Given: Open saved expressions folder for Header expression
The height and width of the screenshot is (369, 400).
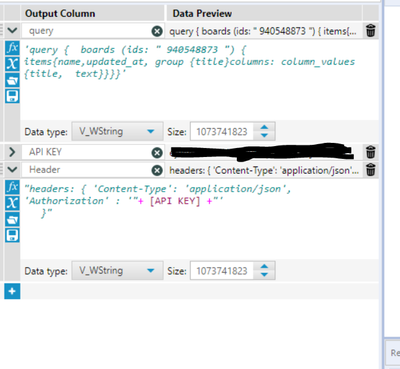Looking at the screenshot, I should [x=12, y=219].
